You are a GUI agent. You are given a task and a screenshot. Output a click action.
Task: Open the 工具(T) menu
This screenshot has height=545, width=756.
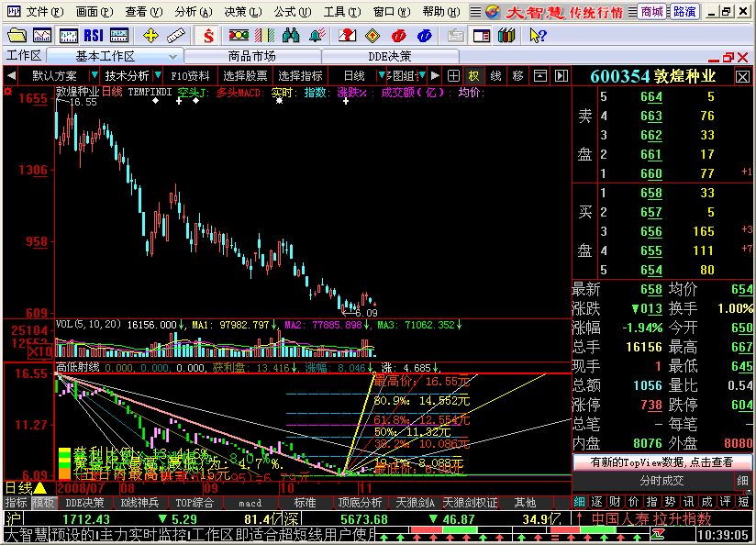[x=342, y=12]
